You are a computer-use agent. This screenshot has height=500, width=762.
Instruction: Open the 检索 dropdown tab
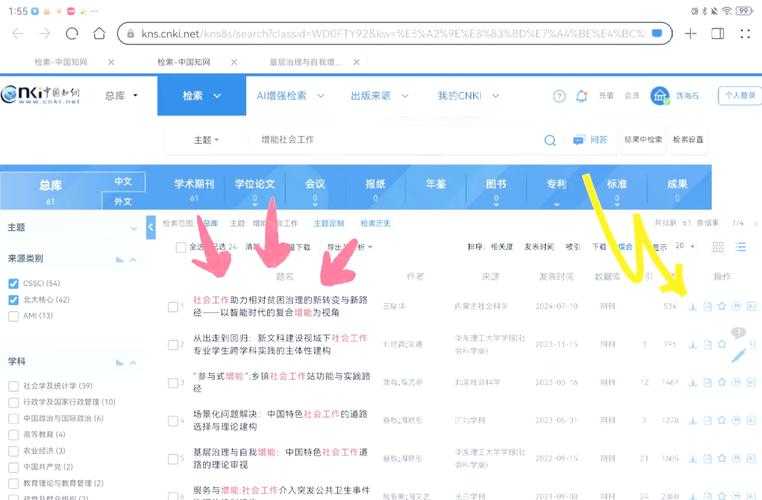click(x=202, y=96)
